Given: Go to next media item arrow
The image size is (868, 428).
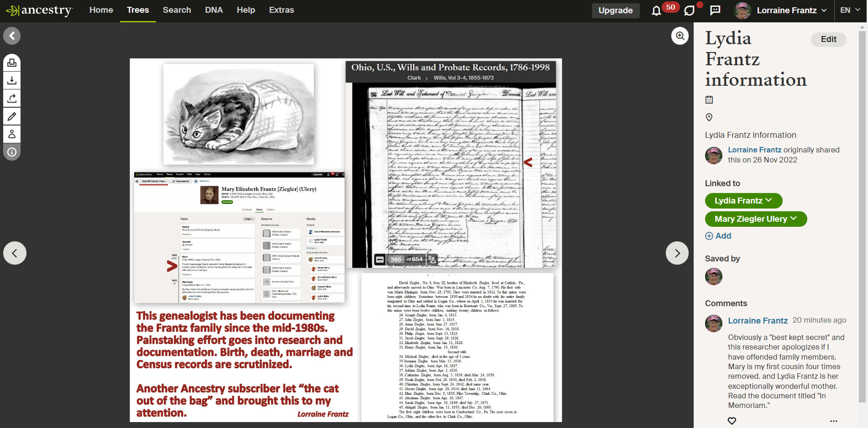Looking at the screenshot, I should pyautogui.click(x=677, y=253).
